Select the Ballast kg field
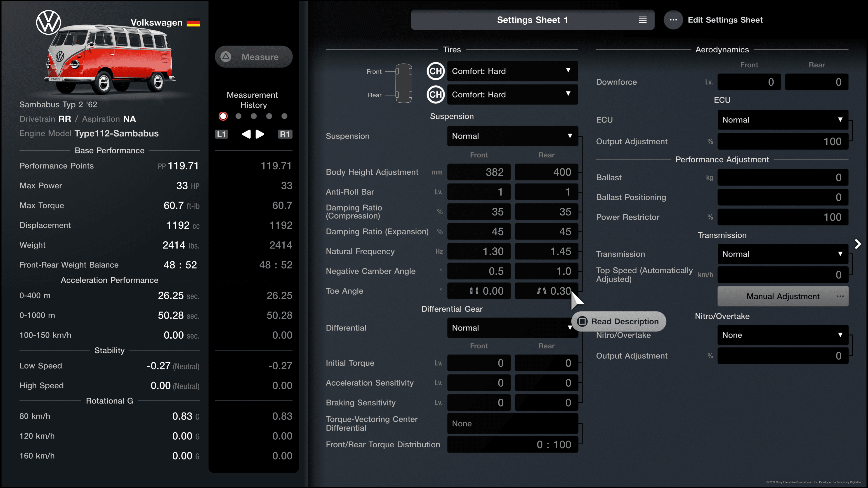The height and width of the screenshot is (488, 868). tap(783, 178)
